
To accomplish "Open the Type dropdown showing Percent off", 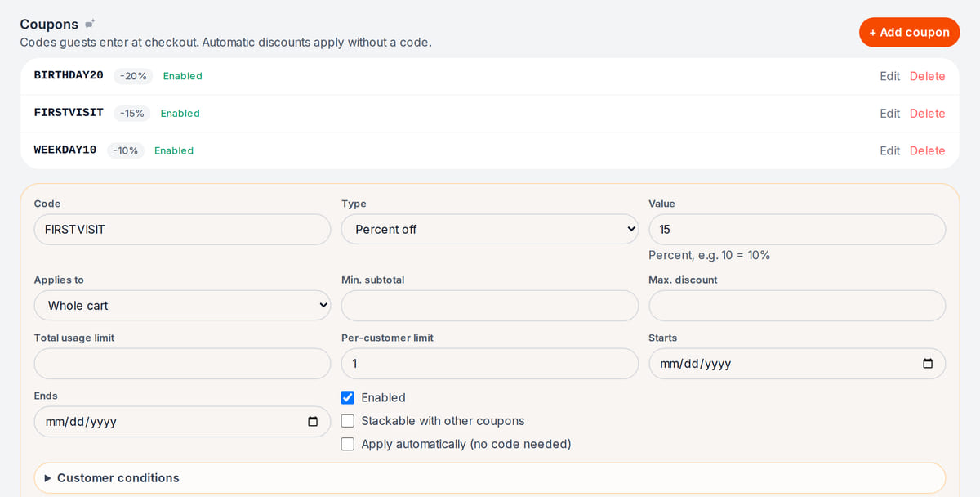I will click(490, 229).
